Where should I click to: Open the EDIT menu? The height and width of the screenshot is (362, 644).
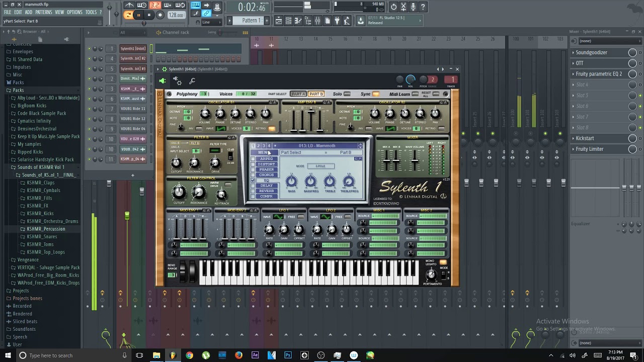[x=18, y=12]
